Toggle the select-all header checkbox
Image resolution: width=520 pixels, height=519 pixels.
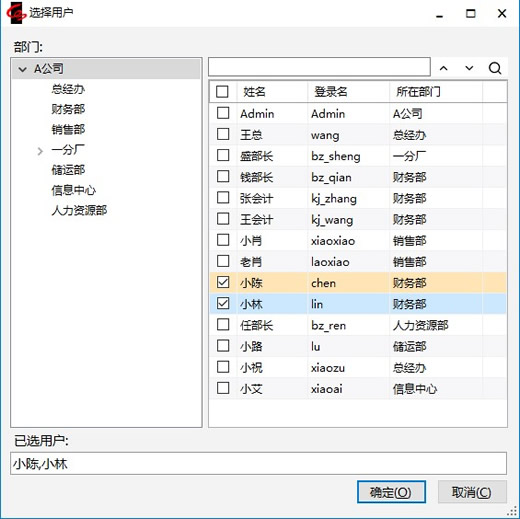point(222,91)
